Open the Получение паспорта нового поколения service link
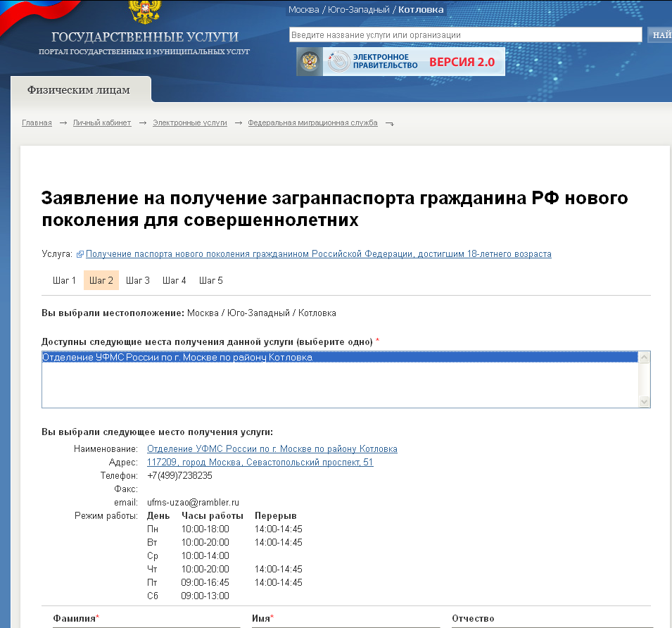Screen dimensions: 672x628 319,253
